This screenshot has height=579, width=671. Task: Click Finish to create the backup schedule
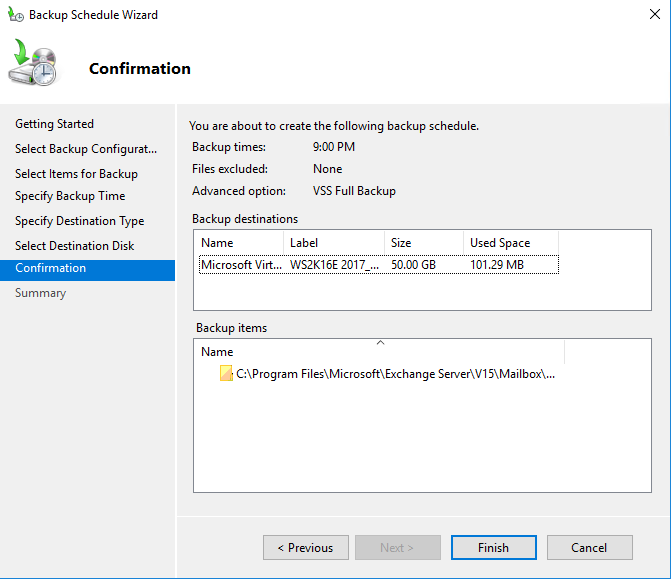tap(493, 548)
